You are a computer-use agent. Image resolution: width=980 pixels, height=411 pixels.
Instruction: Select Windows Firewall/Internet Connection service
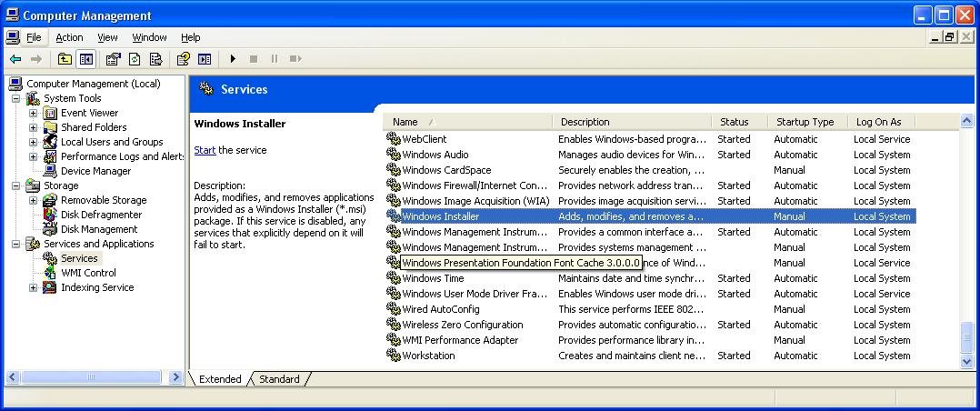(649, 185)
